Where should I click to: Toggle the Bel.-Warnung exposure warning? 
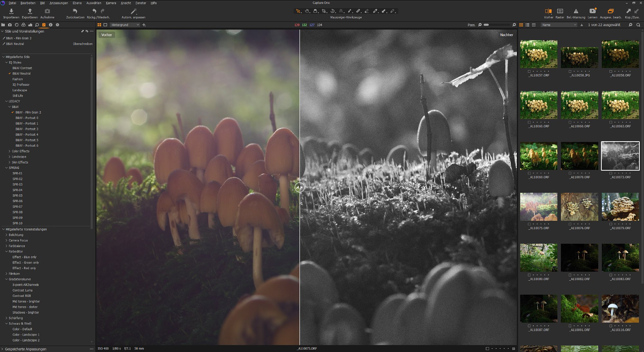[x=576, y=11]
